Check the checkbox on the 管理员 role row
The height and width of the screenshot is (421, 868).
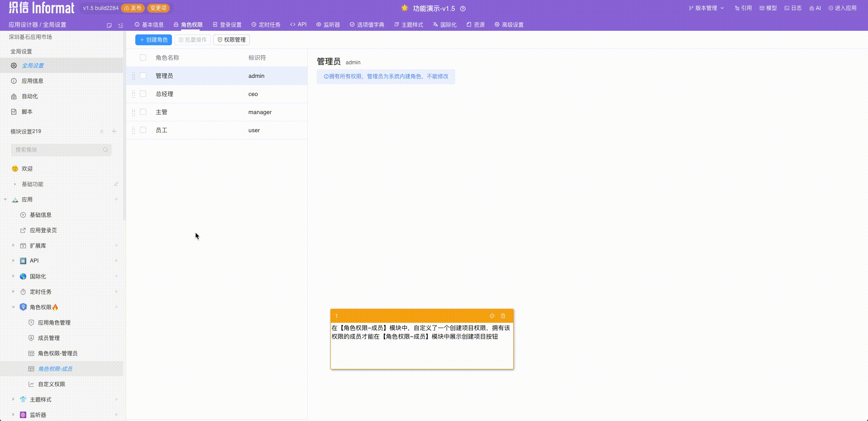[x=143, y=76]
